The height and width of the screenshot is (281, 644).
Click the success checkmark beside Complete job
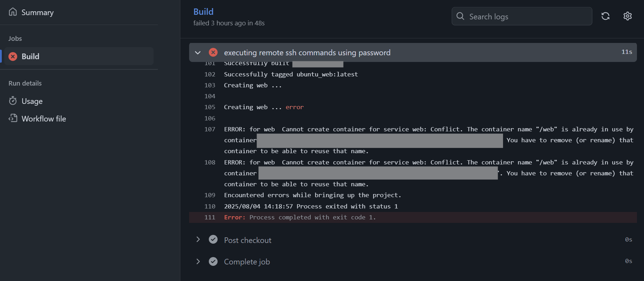coord(213,261)
